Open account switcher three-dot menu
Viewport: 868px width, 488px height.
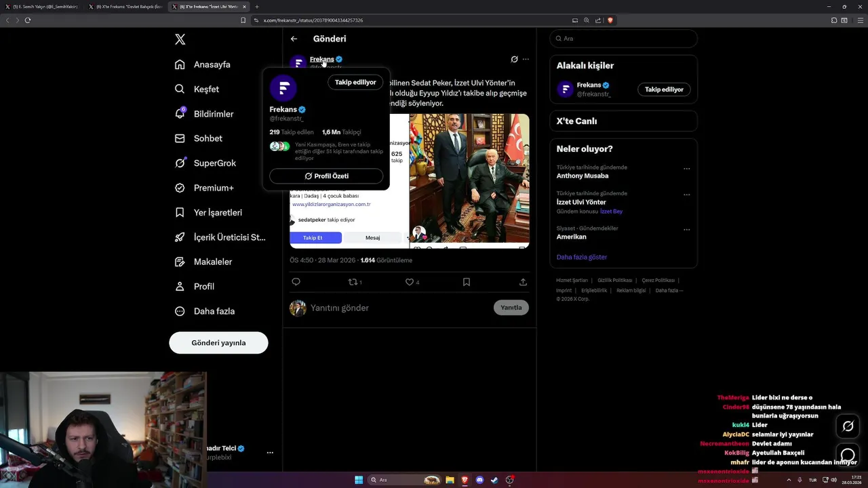coord(270,452)
